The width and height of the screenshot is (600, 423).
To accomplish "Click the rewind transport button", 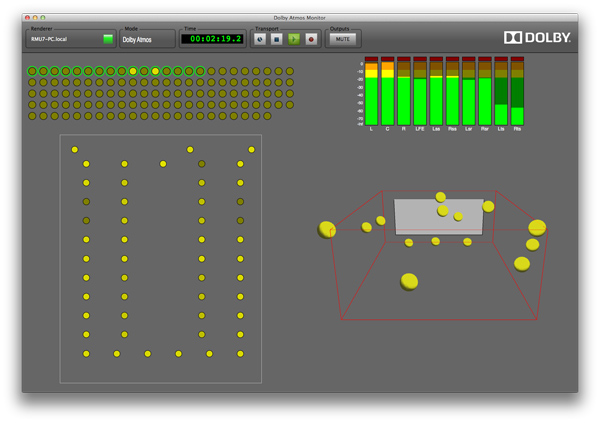I will (260, 39).
